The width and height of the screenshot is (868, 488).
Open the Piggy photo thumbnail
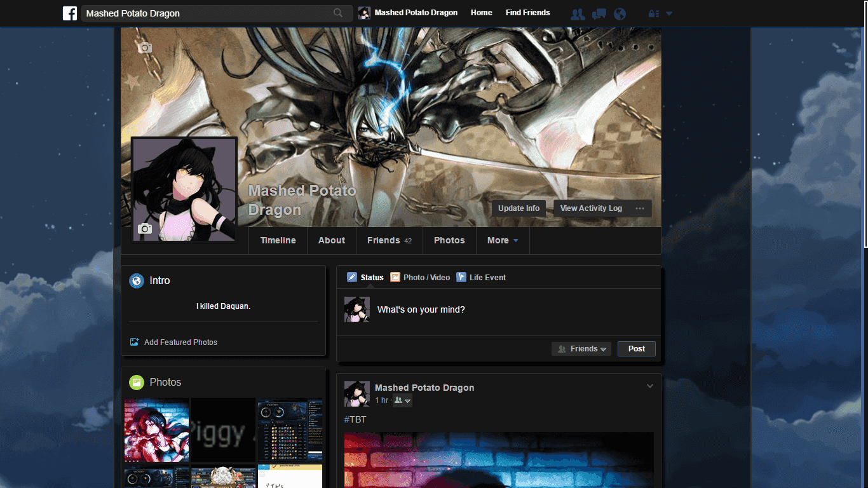pyautogui.click(x=224, y=430)
